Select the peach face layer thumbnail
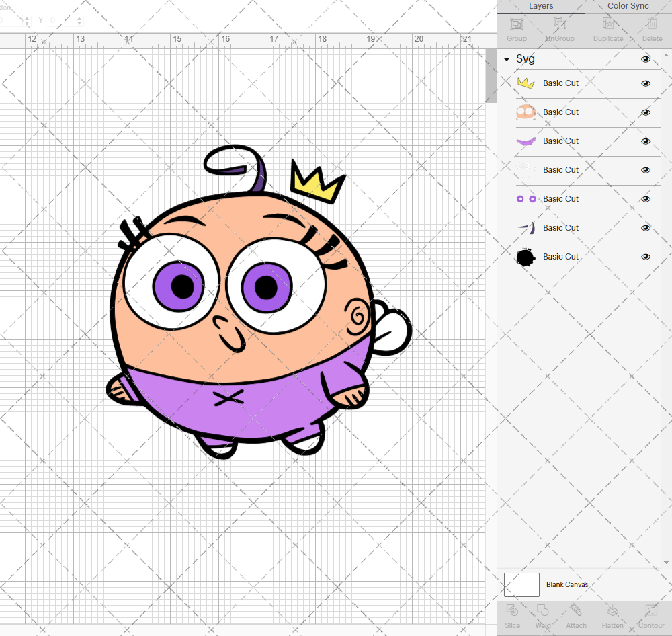 coord(526,112)
